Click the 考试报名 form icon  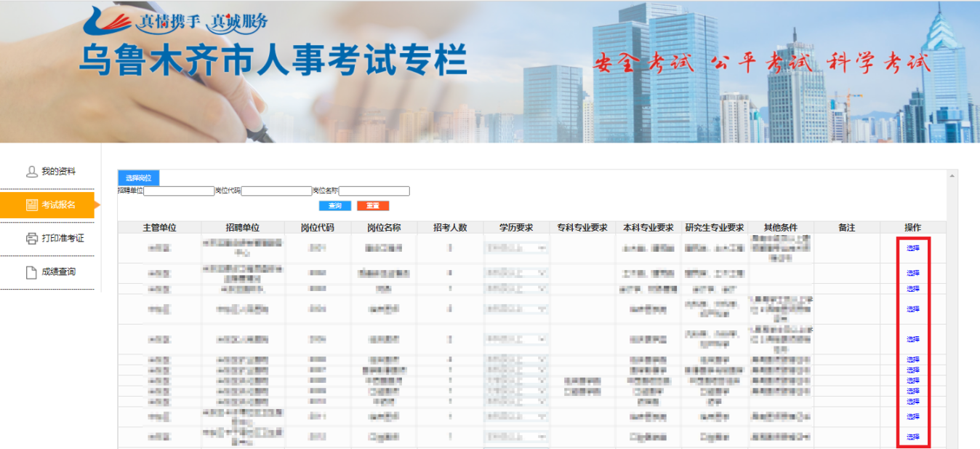(31, 205)
